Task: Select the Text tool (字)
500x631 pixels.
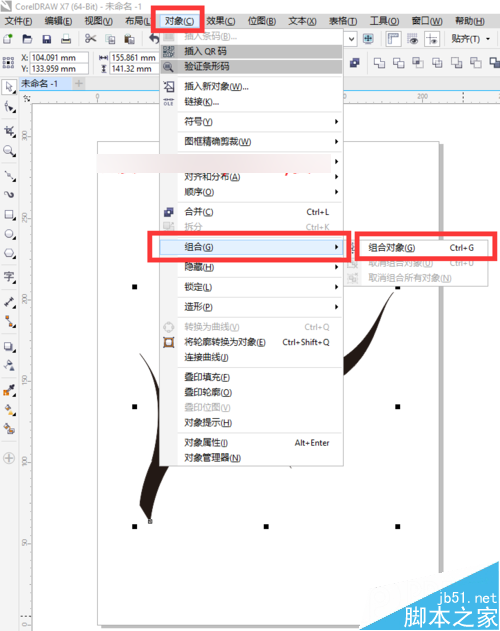Action: click(9, 277)
